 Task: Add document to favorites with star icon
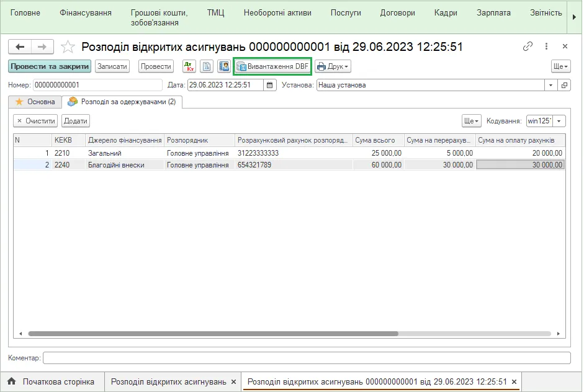click(68, 47)
